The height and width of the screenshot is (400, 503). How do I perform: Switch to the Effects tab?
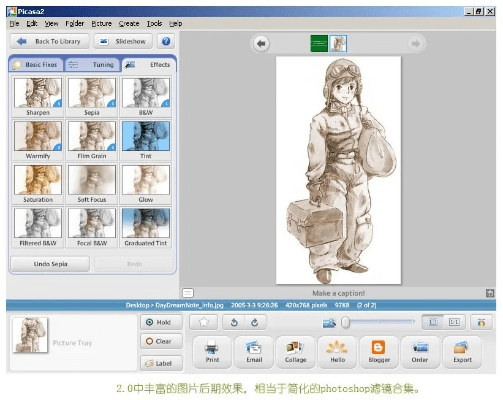click(x=148, y=65)
